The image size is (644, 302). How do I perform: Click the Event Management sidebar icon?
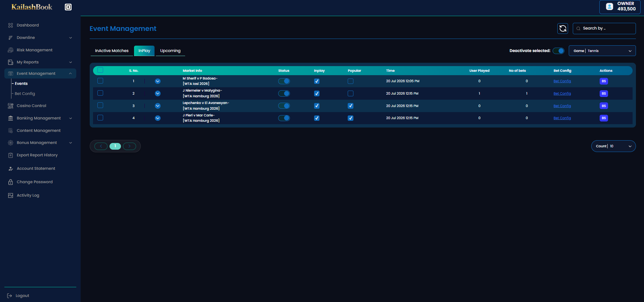(10, 73)
